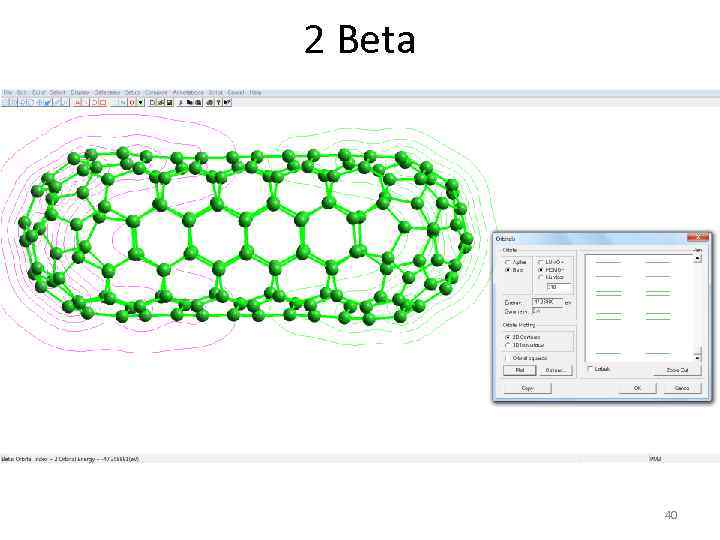720x540 pixels.
Task: Click the Energy value field
Action: tap(547, 302)
